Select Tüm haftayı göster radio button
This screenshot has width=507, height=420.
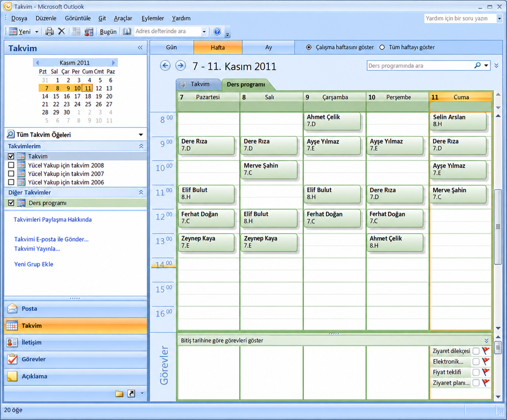382,47
